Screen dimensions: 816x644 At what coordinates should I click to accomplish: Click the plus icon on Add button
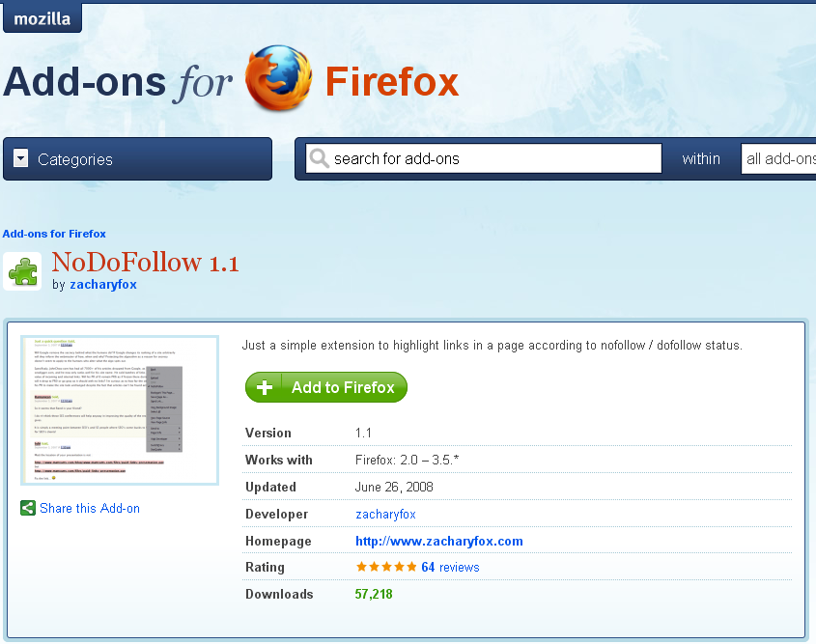(265, 387)
